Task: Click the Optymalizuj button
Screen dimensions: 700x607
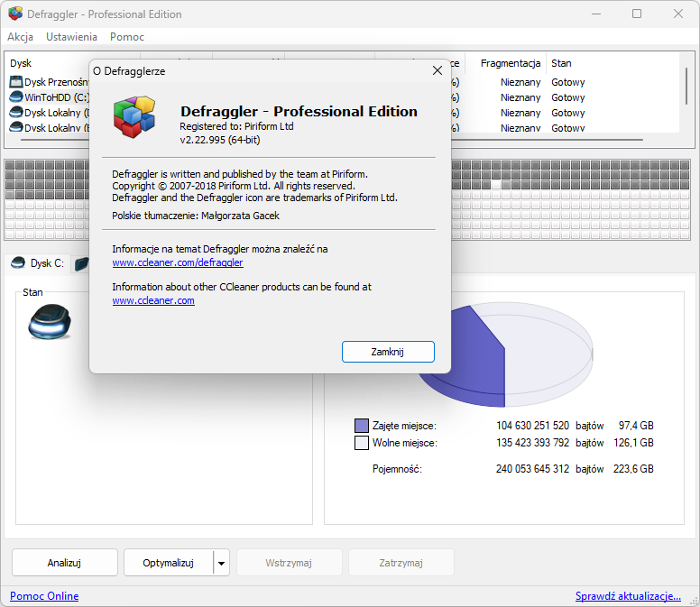Action: point(169,563)
